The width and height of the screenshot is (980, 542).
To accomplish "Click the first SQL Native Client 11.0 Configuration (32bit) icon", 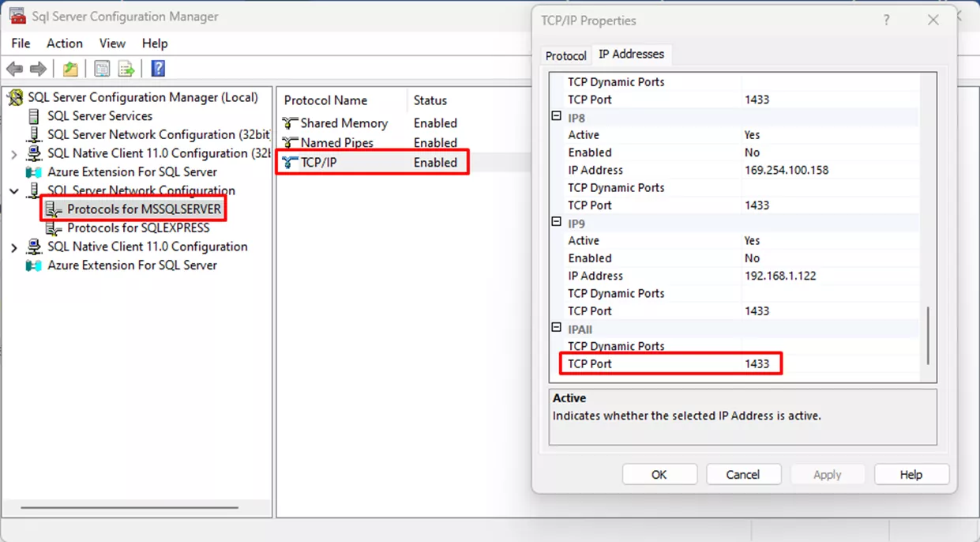I will tap(34, 153).
